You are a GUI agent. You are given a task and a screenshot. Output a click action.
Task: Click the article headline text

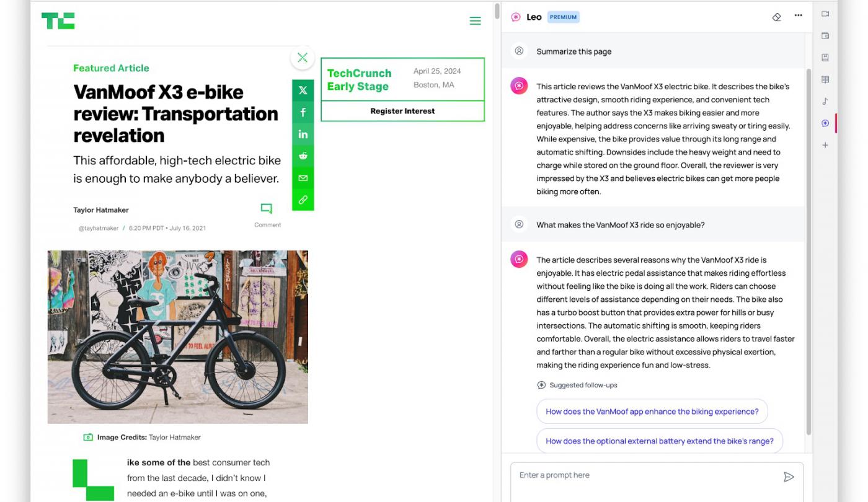coord(175,113)
